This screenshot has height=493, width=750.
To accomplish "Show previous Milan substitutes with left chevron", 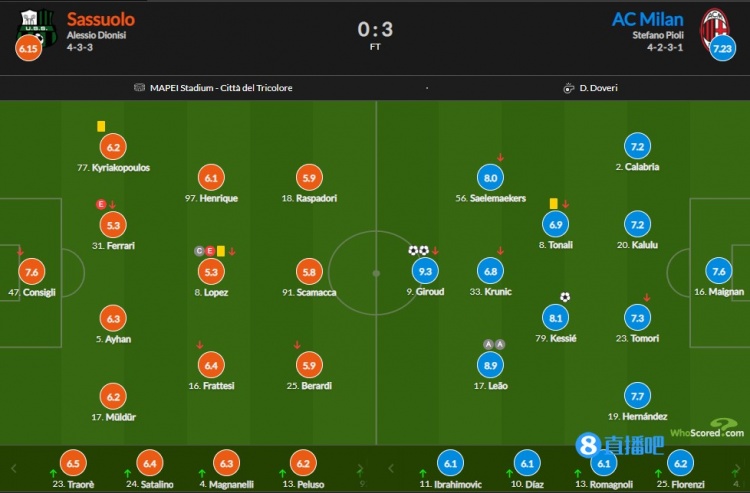I will pos(391,469).
